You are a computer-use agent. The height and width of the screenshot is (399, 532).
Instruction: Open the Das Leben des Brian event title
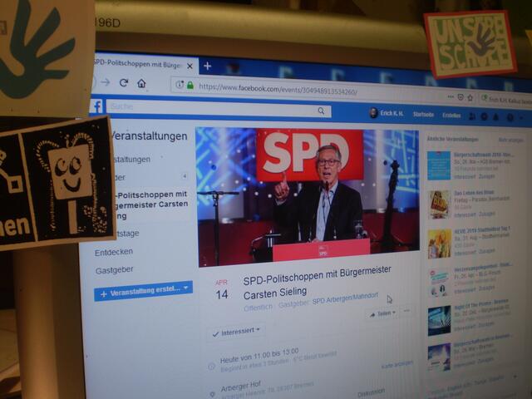point(474,193)
